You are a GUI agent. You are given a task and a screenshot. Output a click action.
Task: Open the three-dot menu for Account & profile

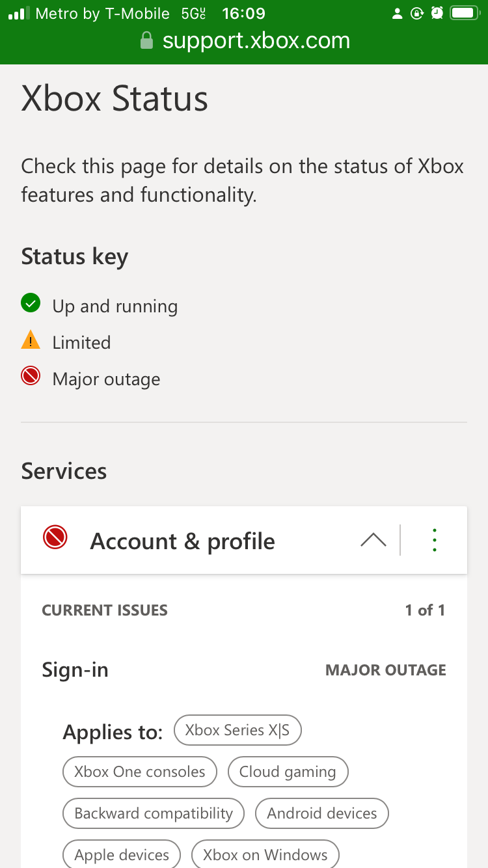click(434, 540)
